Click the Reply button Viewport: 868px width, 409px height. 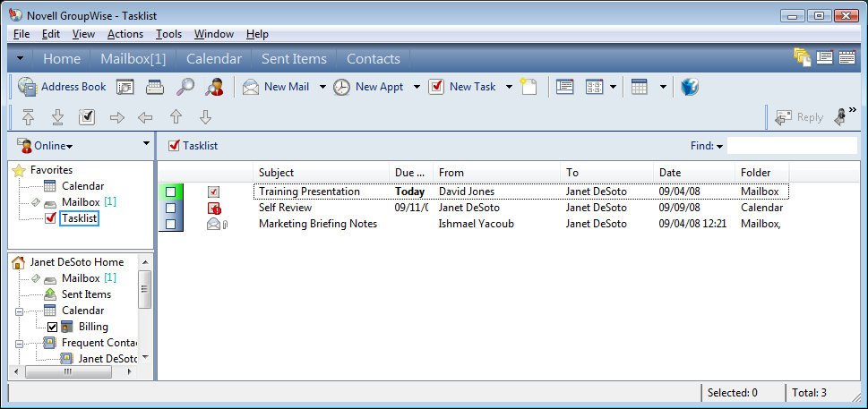coord(799,117)
